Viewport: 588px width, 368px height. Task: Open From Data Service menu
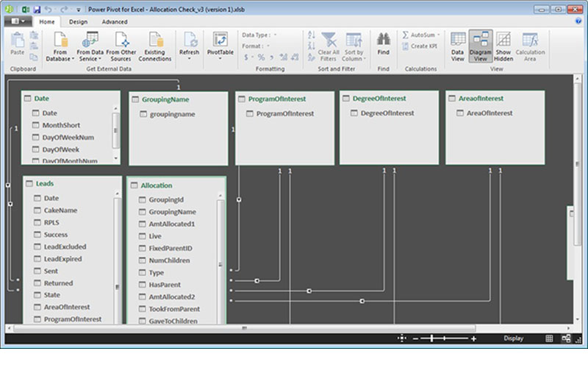(90, 47)
